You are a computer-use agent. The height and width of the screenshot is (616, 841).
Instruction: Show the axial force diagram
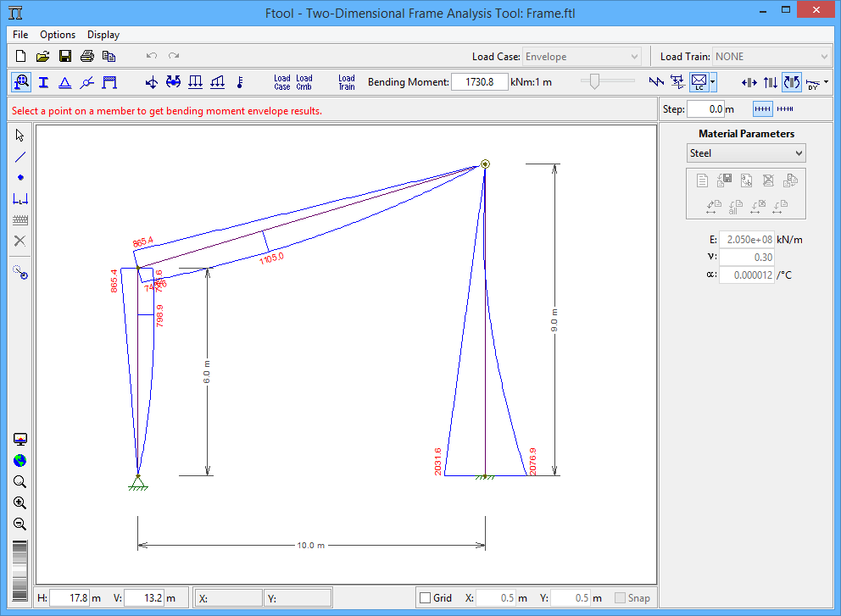click(749, 82)
